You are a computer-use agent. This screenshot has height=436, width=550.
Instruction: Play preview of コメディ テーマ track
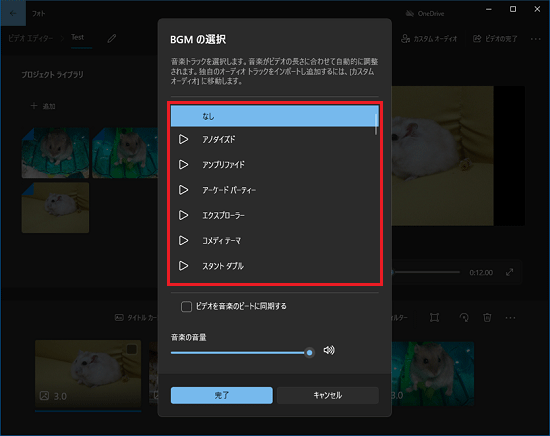coord(183,240)
